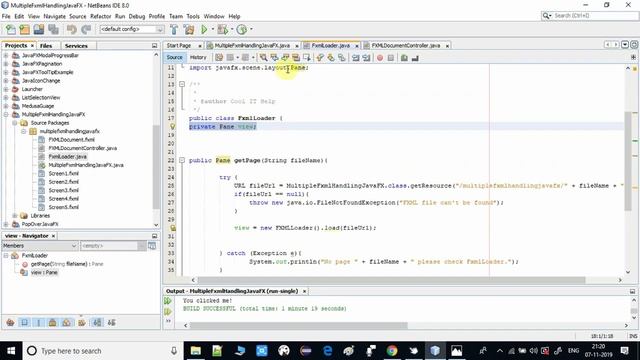640x360 pixels.
Task: Click the Debug Project toolbar icon
Action: (x=222, y=29)
